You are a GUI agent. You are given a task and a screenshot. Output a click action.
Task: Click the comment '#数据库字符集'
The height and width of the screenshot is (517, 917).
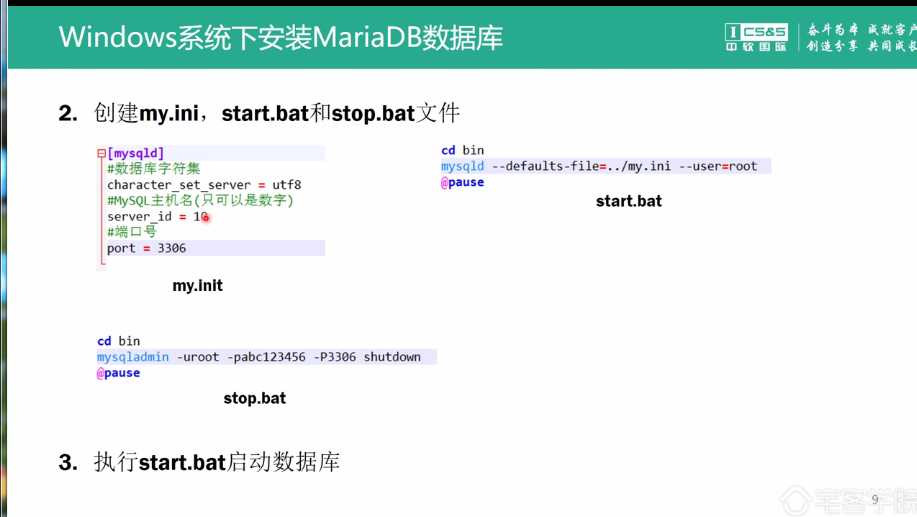(x=154, y=169)
